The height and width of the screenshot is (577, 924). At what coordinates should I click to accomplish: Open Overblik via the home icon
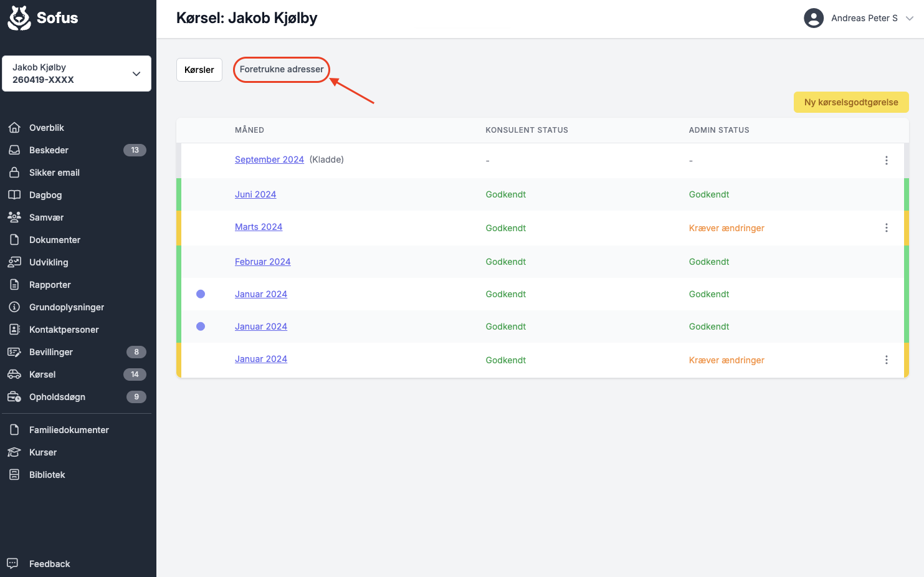pos(14,128)
